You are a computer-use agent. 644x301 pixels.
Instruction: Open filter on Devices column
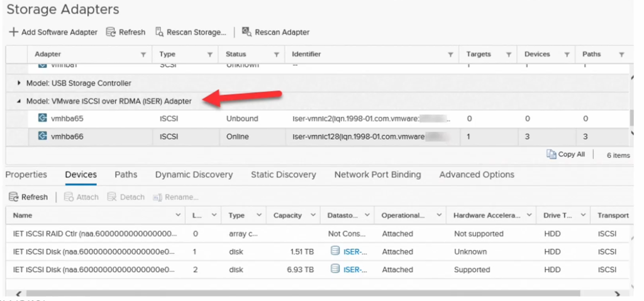tap(567, 55)
